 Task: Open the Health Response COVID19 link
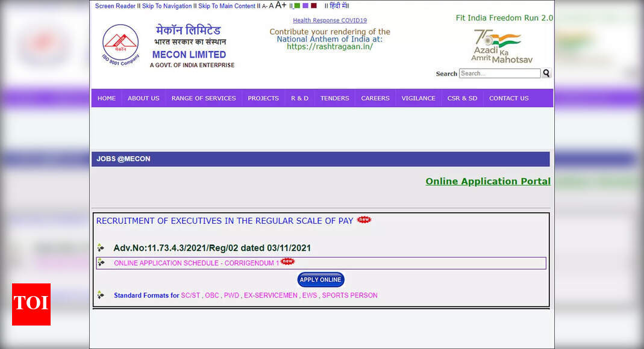pyautogui.click(x=330, y=20)
